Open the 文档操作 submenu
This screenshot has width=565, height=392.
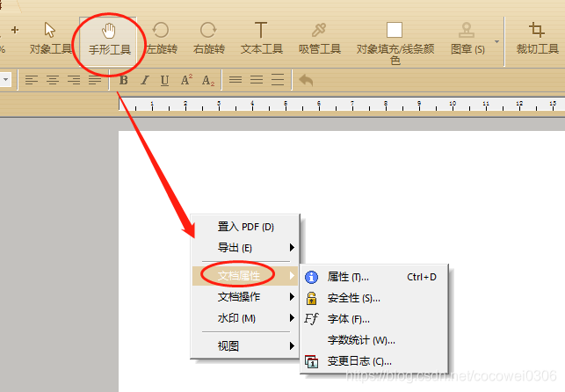tap(246, 297)
